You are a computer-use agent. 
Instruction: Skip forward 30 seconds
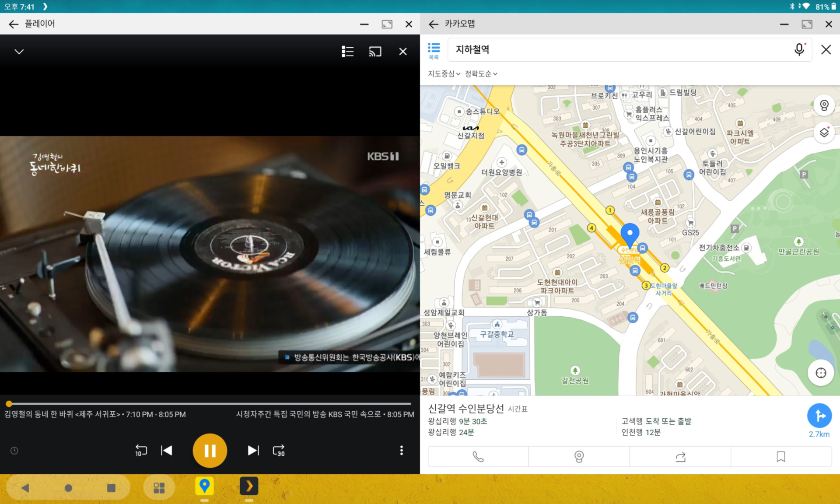(279, 450)
